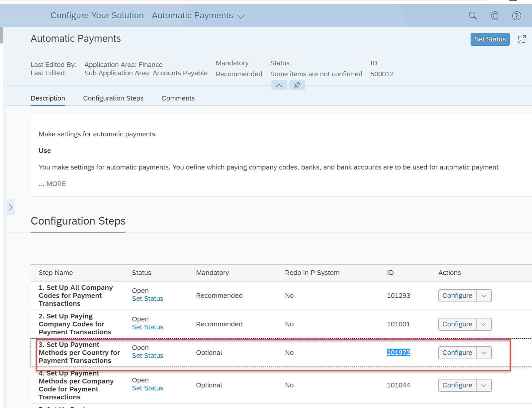Image resolution: width=532 pixels, height=408 pixels.
Task: Click the Status column header in table
Action: 141,273
